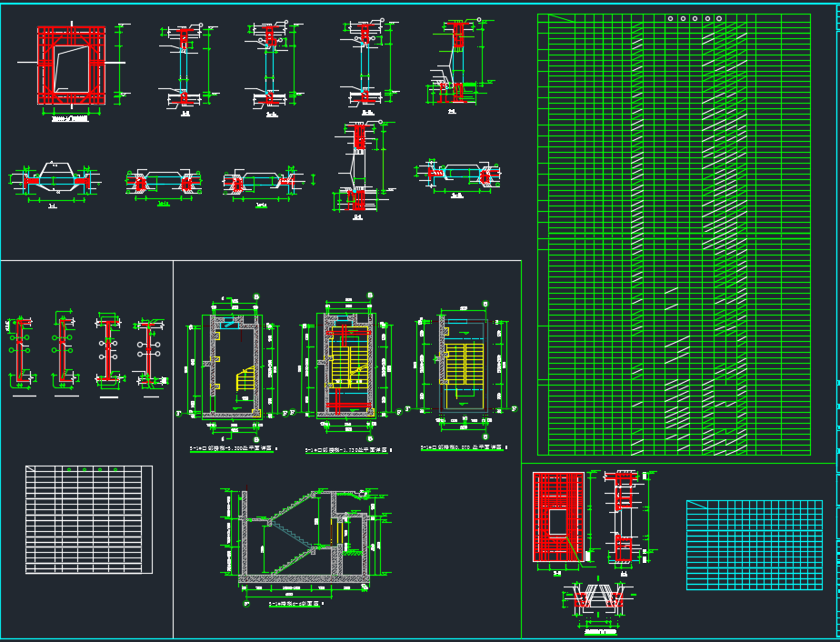
Task: Pick the white-lined table with green header circles
Action: 89,519
